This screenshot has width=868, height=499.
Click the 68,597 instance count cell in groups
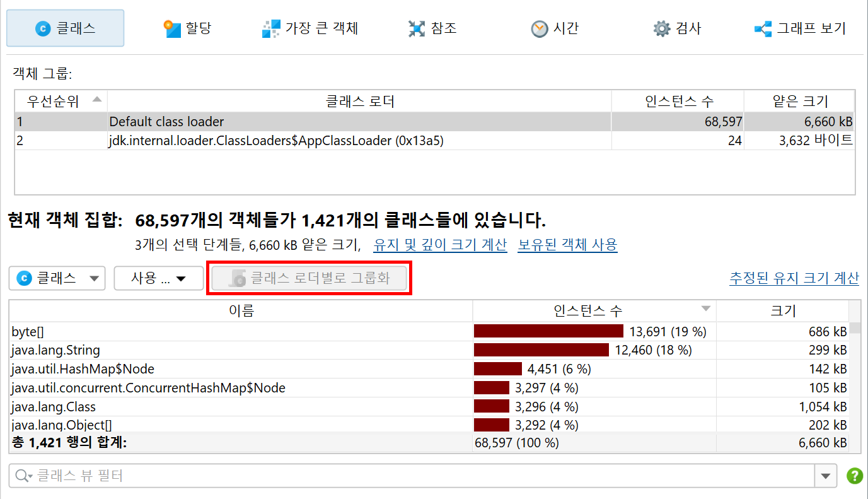point(678,122)
